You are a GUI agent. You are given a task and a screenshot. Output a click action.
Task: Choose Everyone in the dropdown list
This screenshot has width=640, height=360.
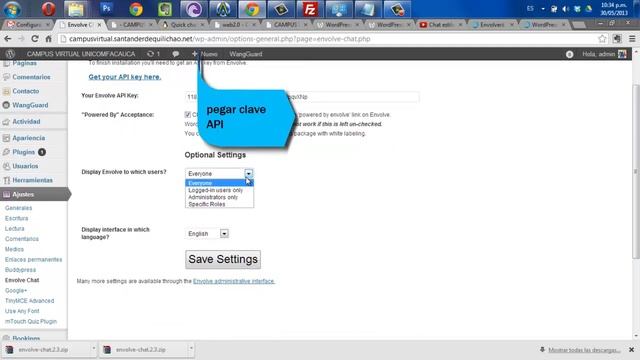point(219,183)
